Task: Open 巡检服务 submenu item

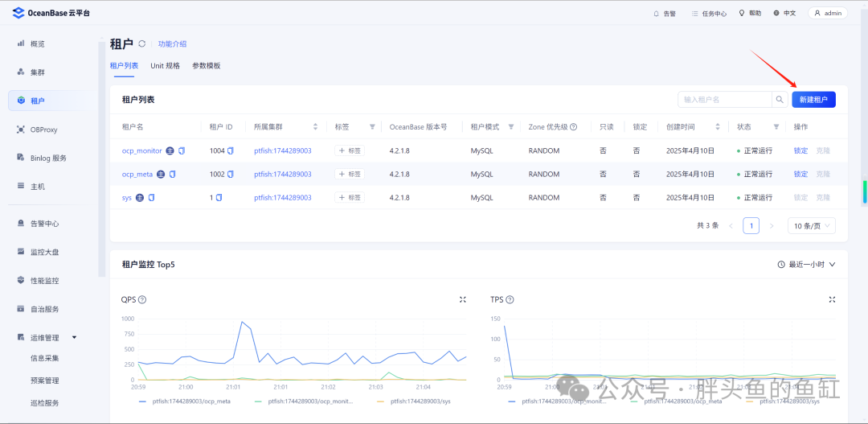Action: [45, 404]
